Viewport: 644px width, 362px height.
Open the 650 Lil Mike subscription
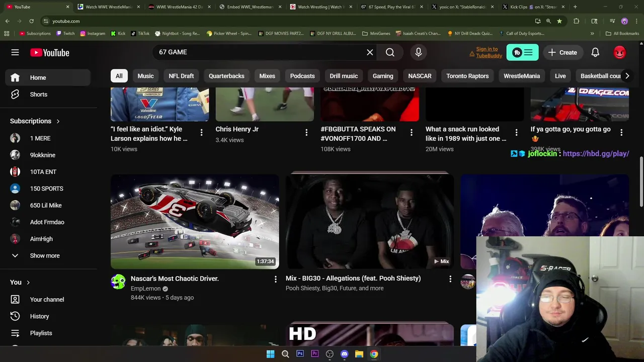click(x=48, y=205)
